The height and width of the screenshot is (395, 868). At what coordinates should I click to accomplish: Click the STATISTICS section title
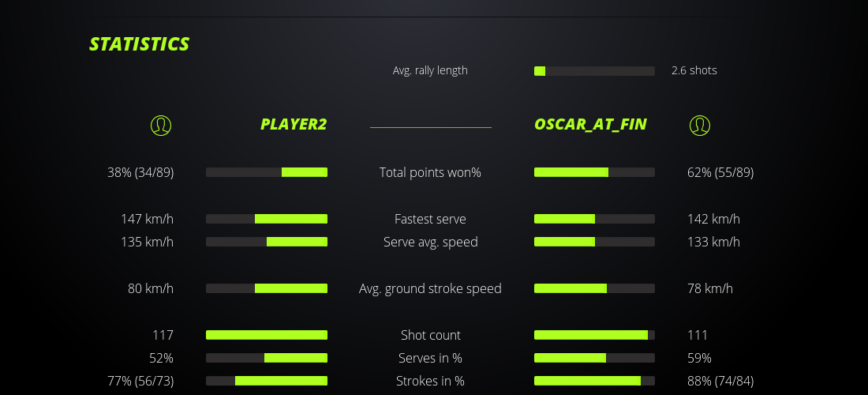[140, 44]
